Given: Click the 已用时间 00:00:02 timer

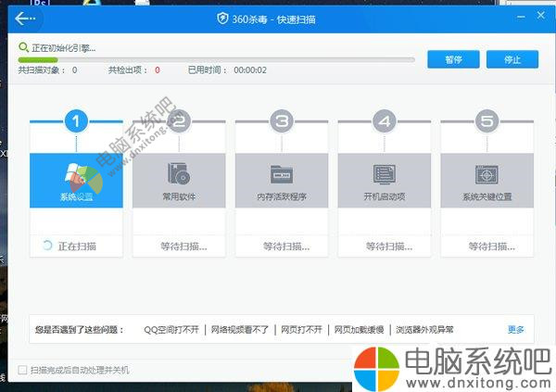Looking at the screenshot, I should point(250,70).
